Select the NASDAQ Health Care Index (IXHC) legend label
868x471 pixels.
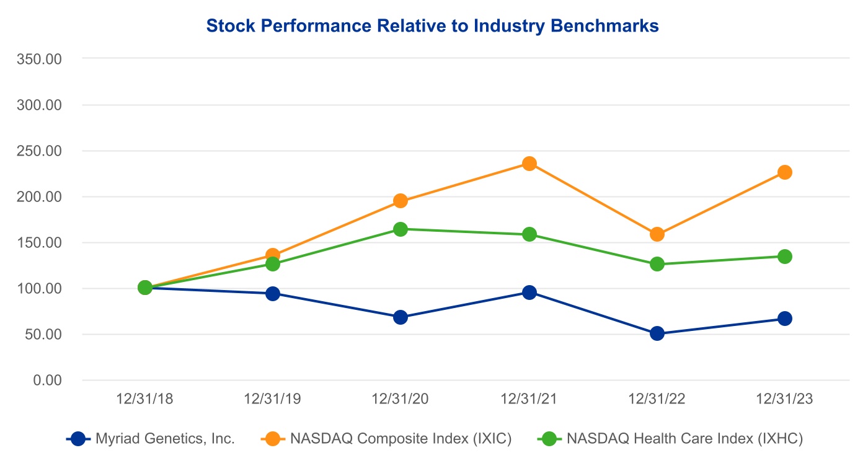[684, 439]
